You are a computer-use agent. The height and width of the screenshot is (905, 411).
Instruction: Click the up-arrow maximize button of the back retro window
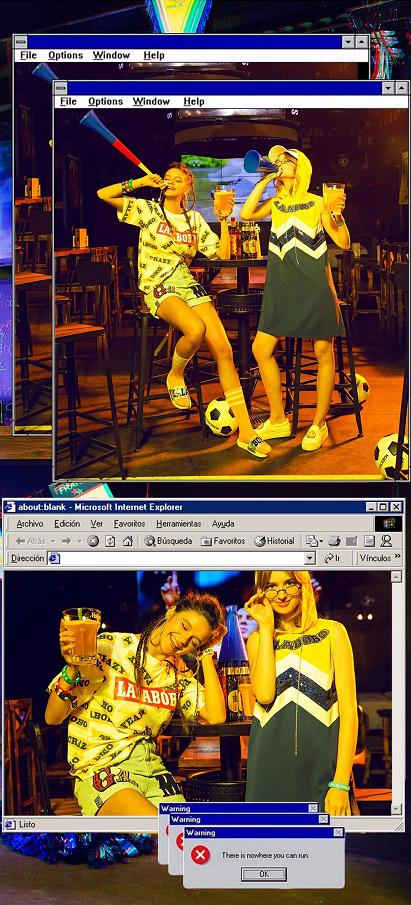pos(362,42)
